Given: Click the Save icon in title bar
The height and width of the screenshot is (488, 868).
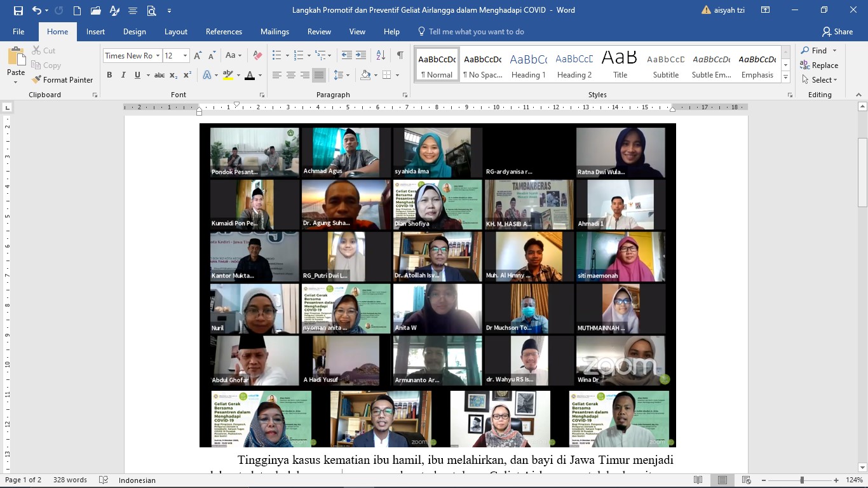Looking at the screenshot, I should pos(18,10).
